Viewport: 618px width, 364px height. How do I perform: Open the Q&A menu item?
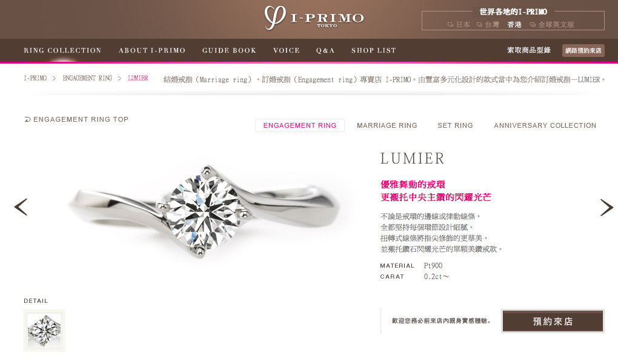pos(325,50)
